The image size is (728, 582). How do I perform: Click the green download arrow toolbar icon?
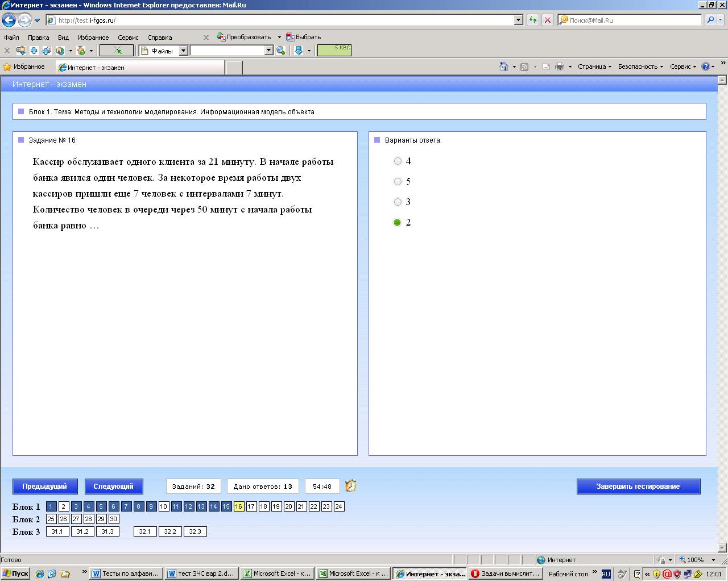click(299, 51)
